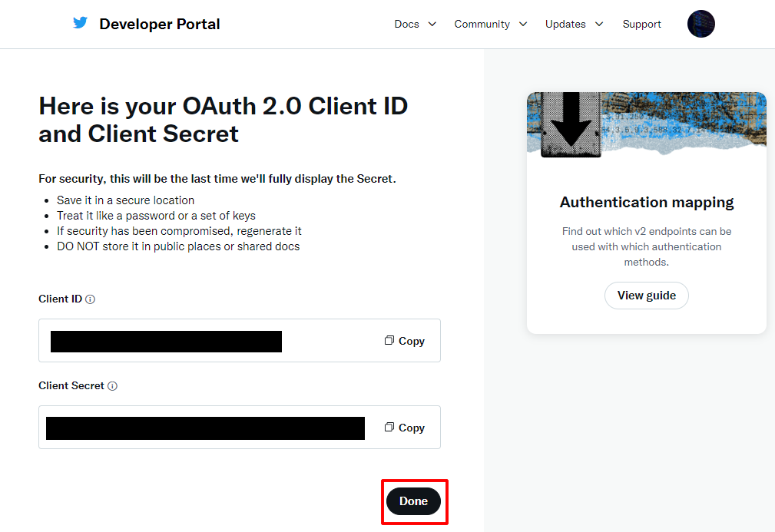Click 'Treat it like a password' bullet
775x532 pixels.
point(156,216)
